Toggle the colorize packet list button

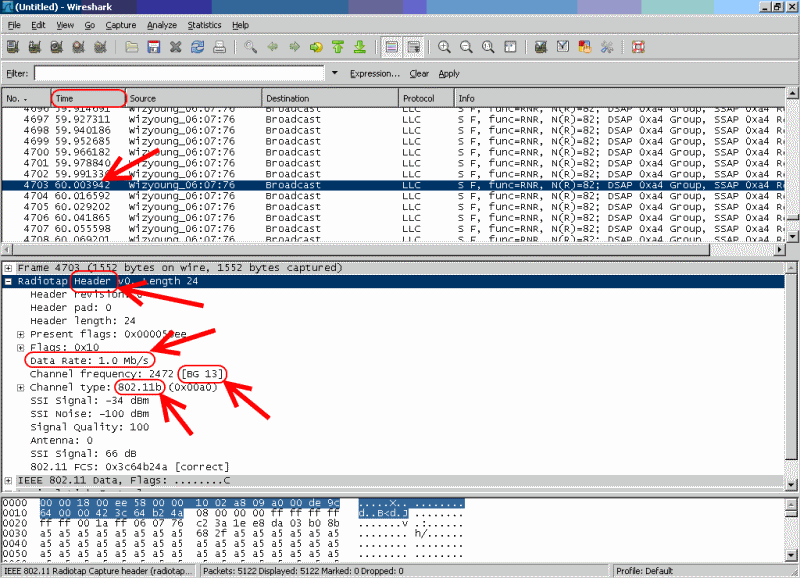[391, 47]
